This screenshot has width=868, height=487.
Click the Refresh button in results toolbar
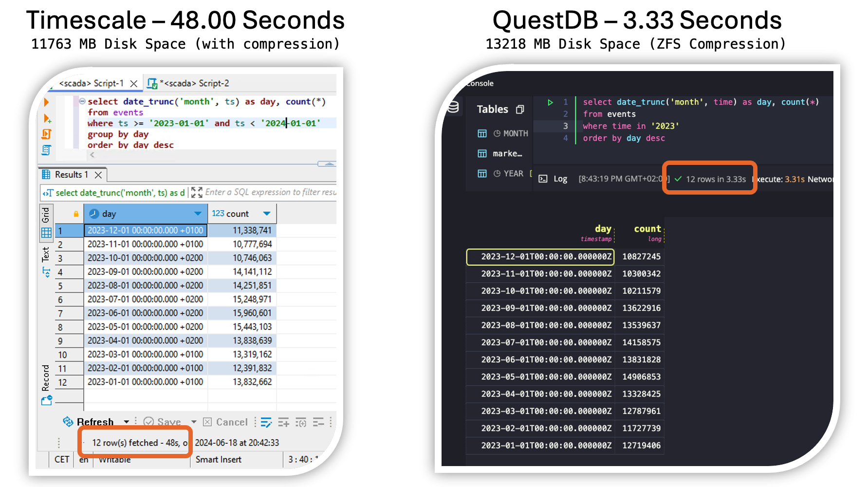pyautogui.click(x=88, y=422)
